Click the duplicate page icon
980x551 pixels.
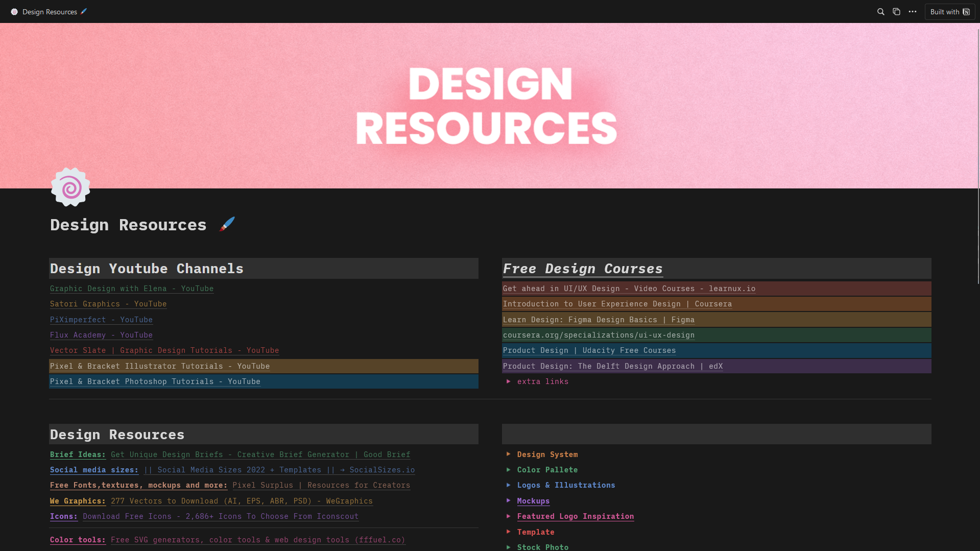(x=896, y=12)
